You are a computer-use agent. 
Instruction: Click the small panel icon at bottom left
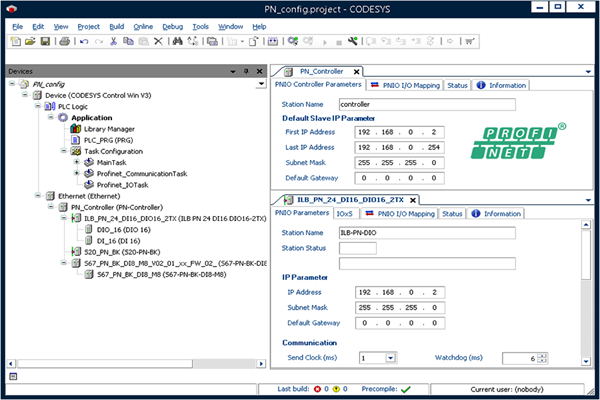pos(13,377)
